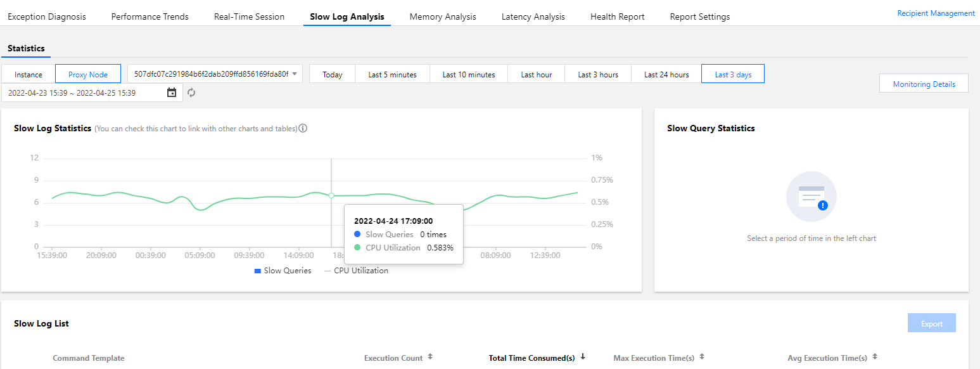
Task: Open the Latency Analysis tab
Action: click(533, 16)
